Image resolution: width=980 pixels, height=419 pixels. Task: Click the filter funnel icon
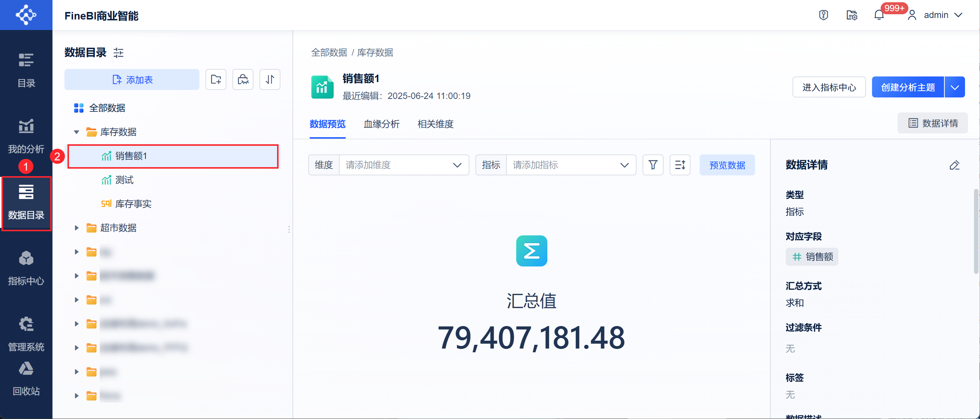[653, 165]
